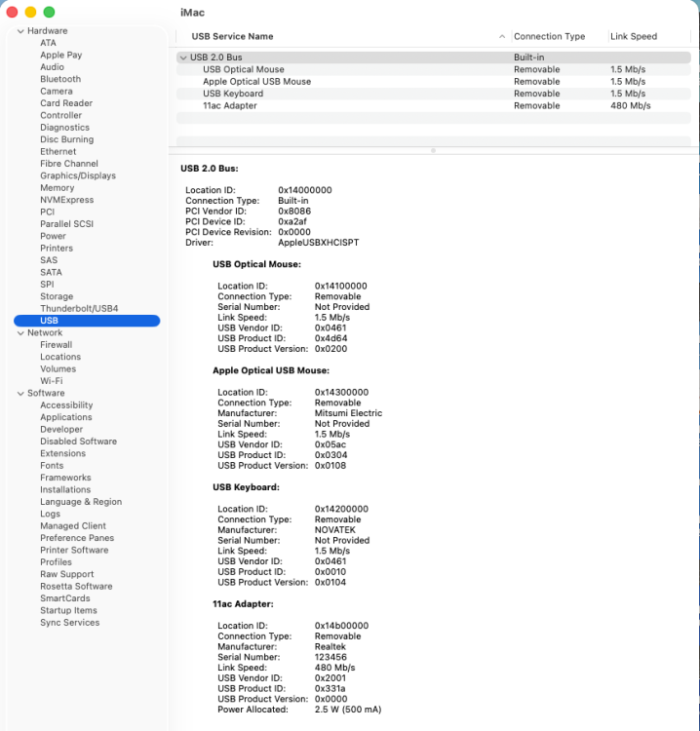700x731 pixels.
Task: Select SATA in the sidebar
Action: (51, 273)
